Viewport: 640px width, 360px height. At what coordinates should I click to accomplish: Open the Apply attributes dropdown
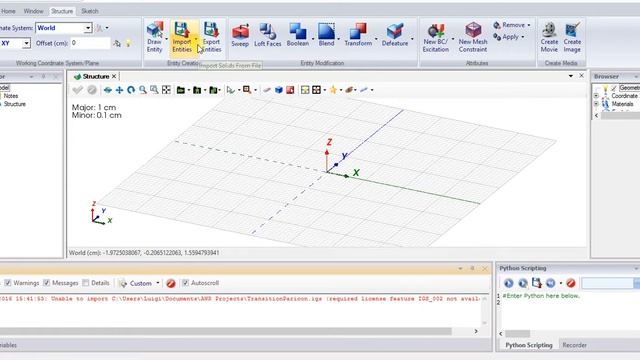point(522,37)
